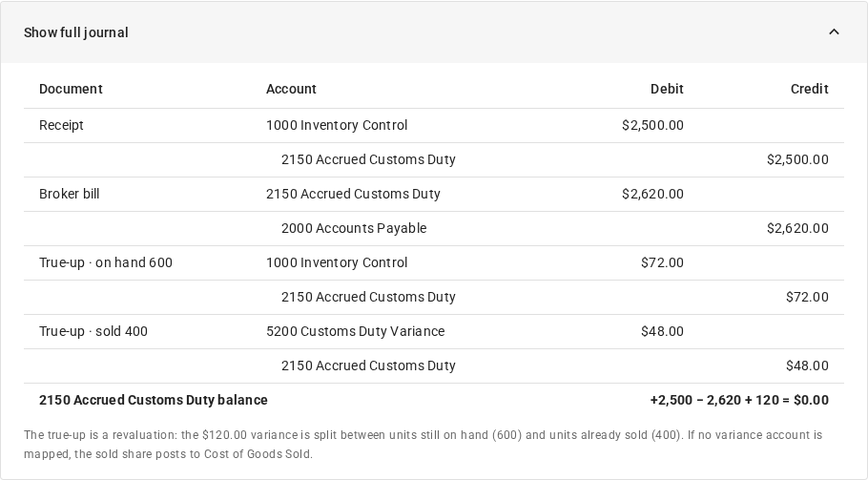Image resolution: width=868 pixels, height=480 pixels.
Task: Click the Document column header
Action: click(x=71, y=89)
